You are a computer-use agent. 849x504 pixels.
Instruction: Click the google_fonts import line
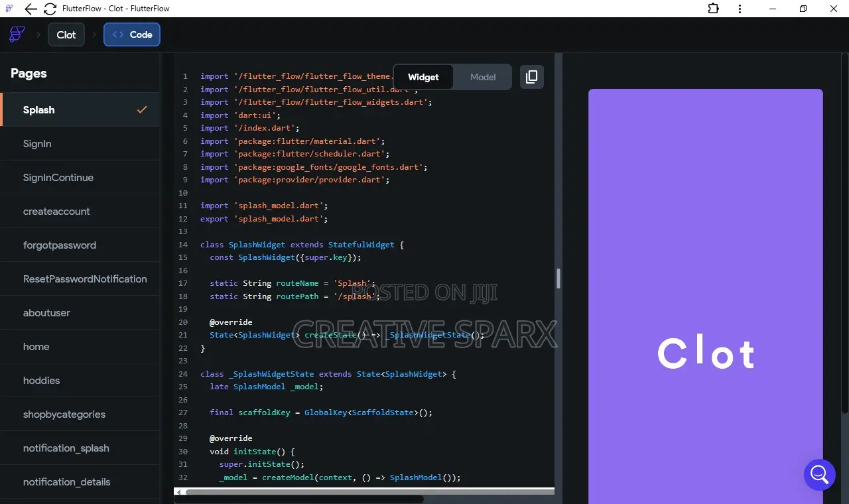coord(314,166)
